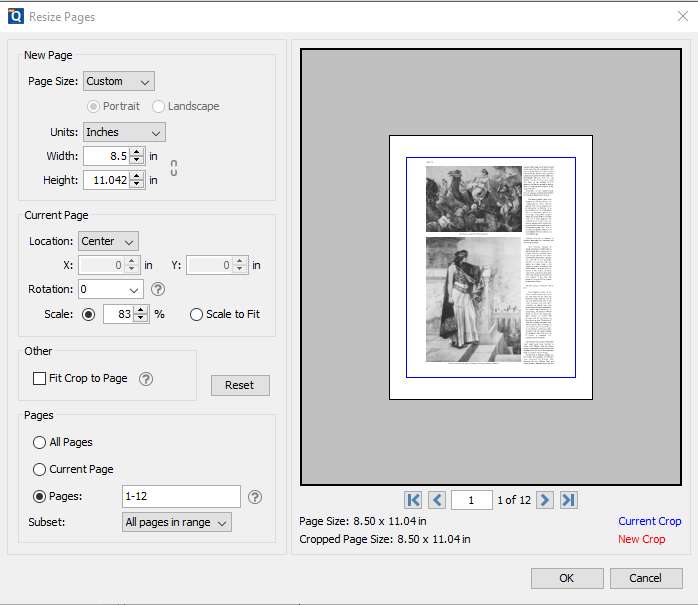This screenshot has height=605, width=698.
Task: Choose Scale to Fit option
Action: pos(196,314)
